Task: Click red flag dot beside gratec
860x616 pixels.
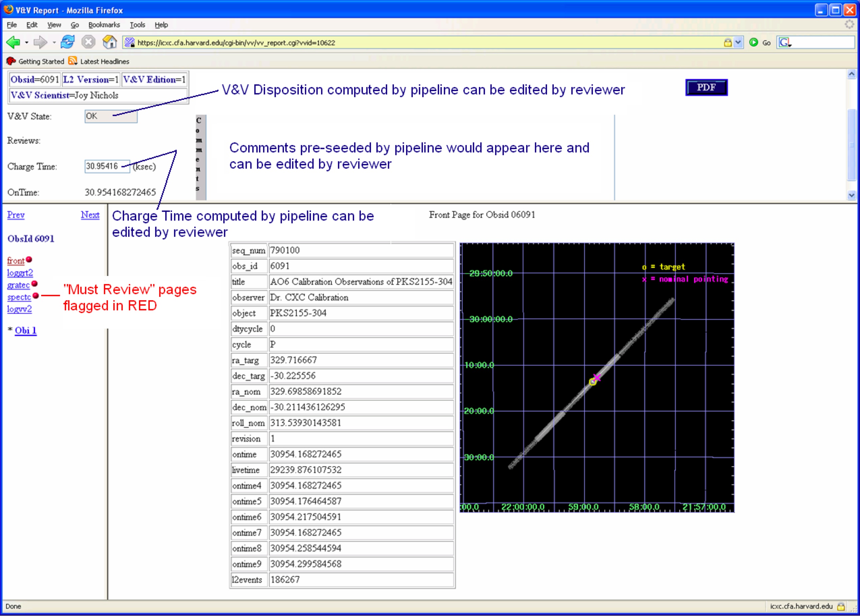Action: pyautogui.click(x=34, y=283)
